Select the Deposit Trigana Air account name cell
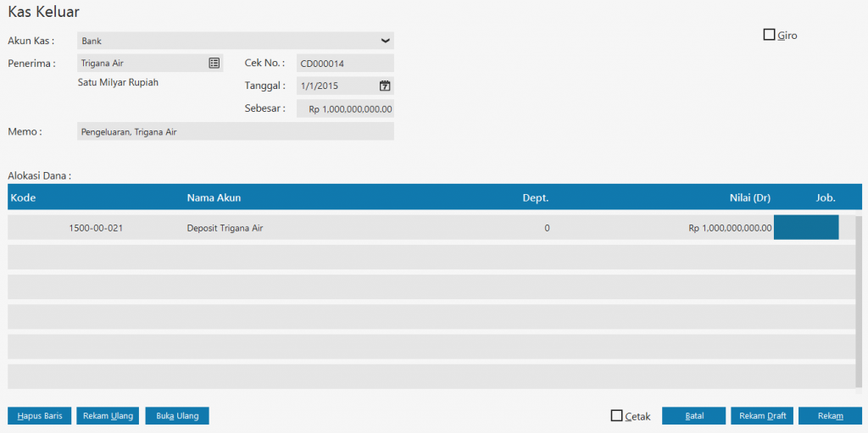 pos(225,228)
